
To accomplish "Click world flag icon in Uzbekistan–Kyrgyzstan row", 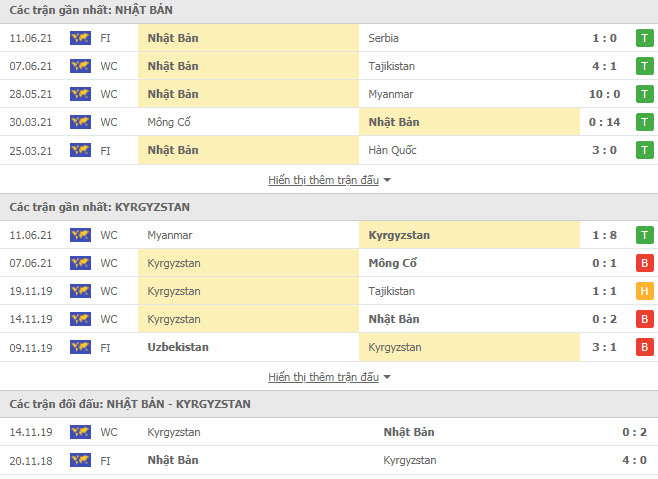I will coord(80,347).
